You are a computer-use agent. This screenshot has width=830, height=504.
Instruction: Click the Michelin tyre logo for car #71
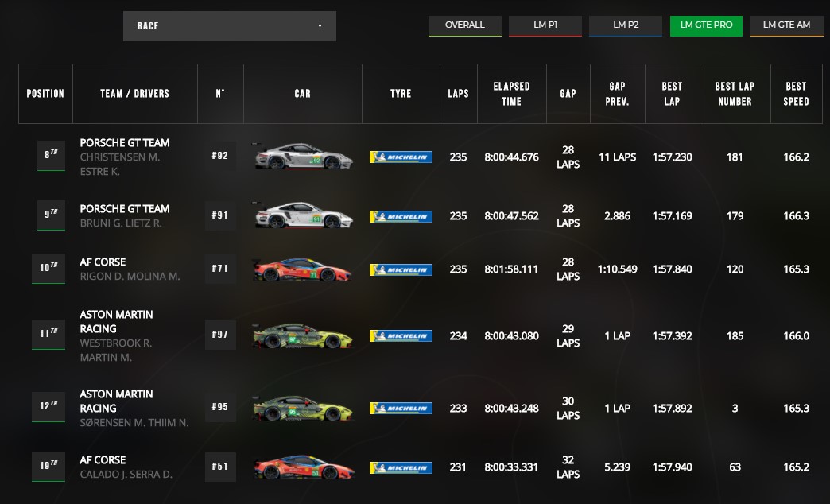401,269
